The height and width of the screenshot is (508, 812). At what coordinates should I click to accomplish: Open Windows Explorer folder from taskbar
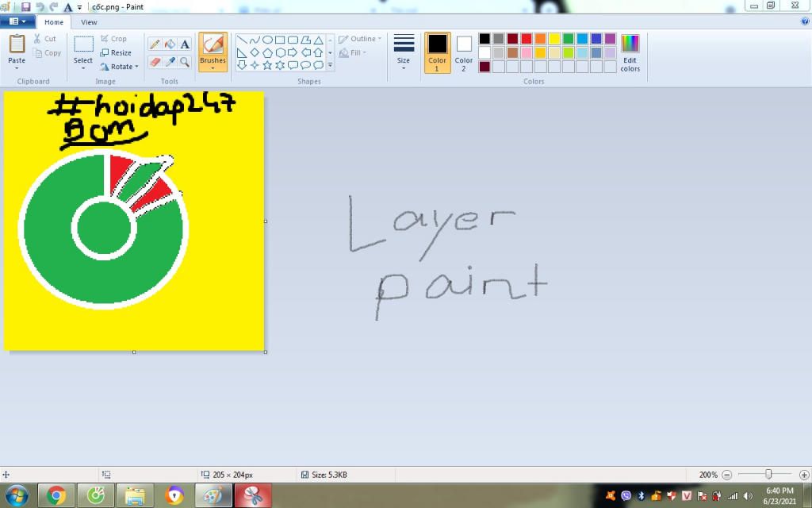click(135, 496)
